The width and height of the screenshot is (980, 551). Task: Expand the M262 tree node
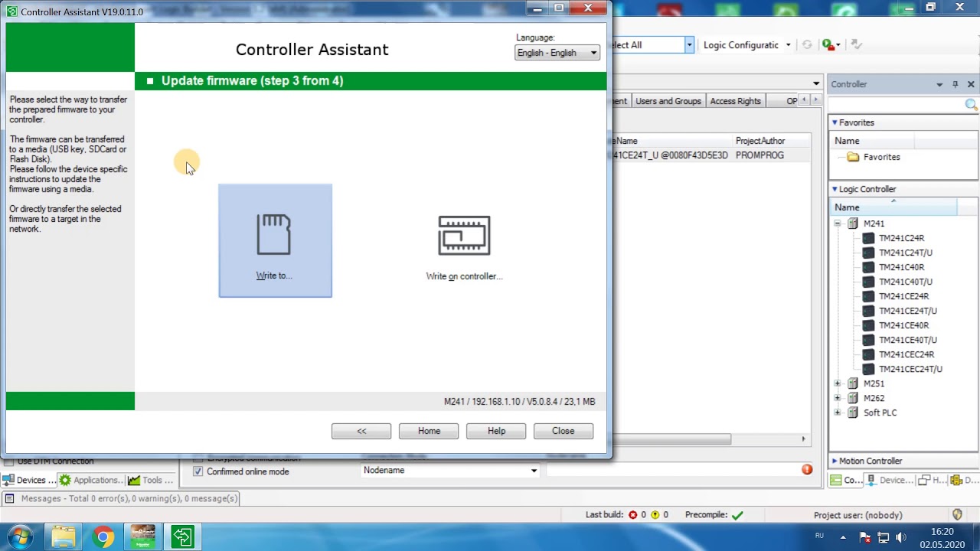(x=837, y=398)
